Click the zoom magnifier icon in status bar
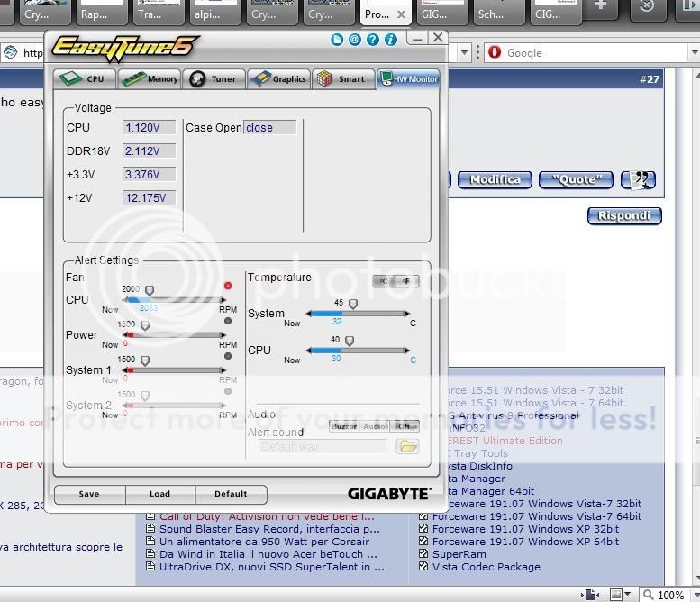Image resolution: width=700 pixels, height=602 pixels. pyautogui.click(x=648, y=595)
